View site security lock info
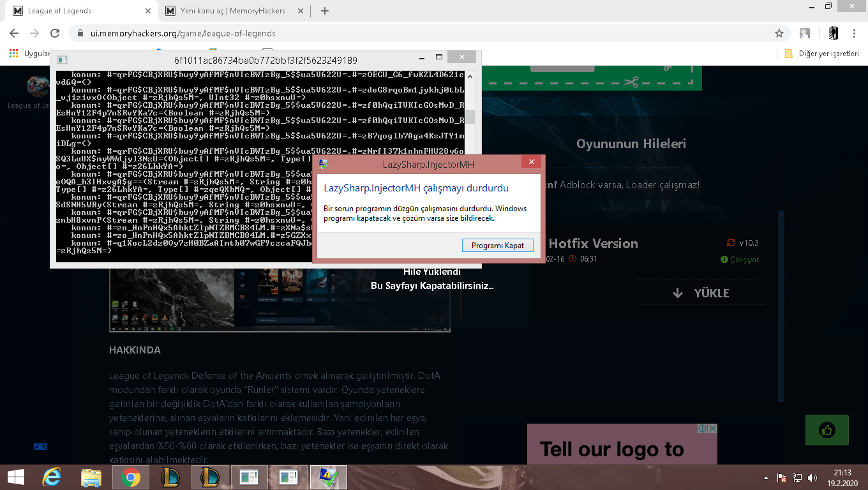This screenshot has width=868, height=490. click(x=80, y=33)
